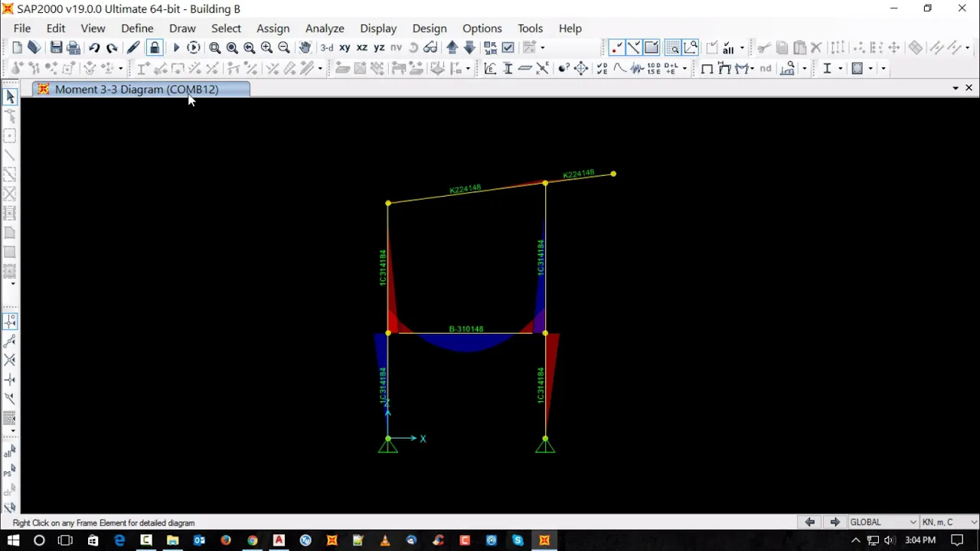Move down in list with down arrow

[469, 47]
